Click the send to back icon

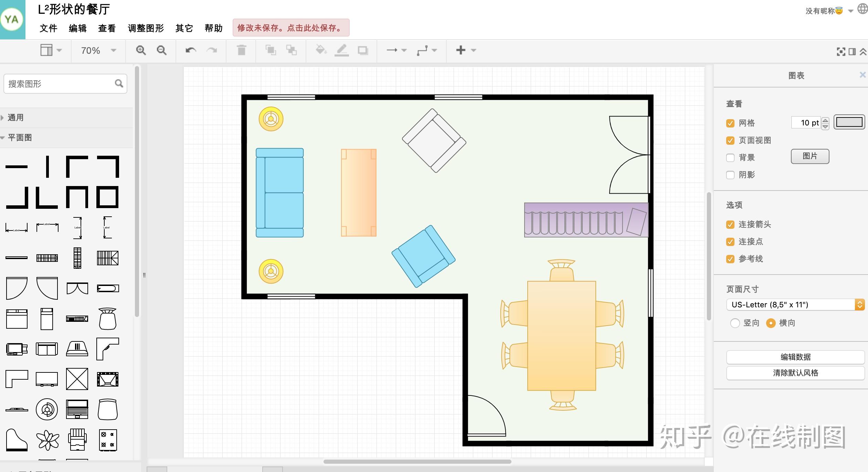(x=292, y=50)
